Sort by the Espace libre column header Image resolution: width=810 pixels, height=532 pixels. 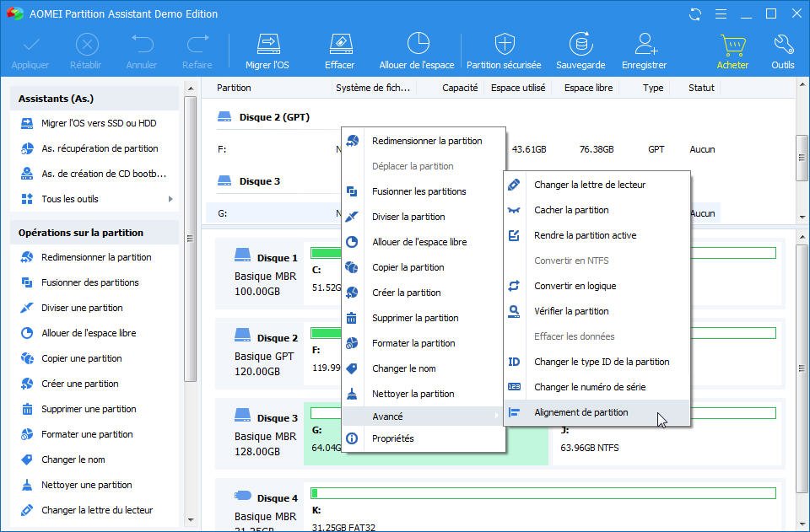coord(588,89)
